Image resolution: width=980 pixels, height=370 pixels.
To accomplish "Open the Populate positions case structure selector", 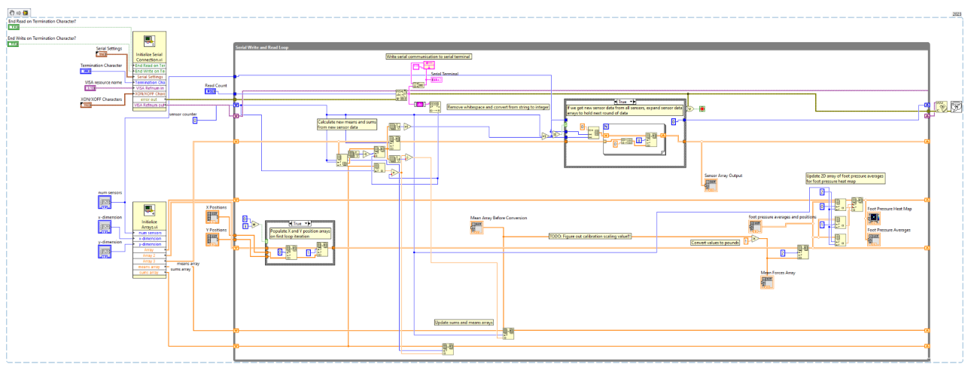I will tap(300, 223).
